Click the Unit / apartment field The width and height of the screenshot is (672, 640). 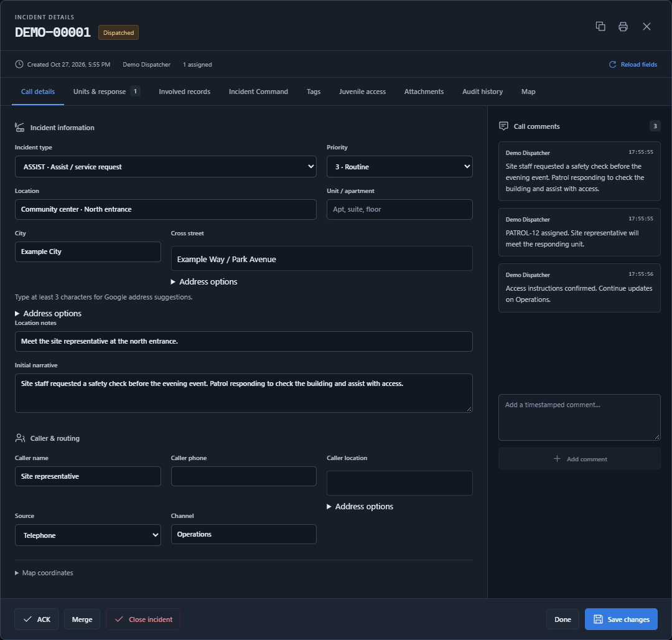tap(399, 209)
